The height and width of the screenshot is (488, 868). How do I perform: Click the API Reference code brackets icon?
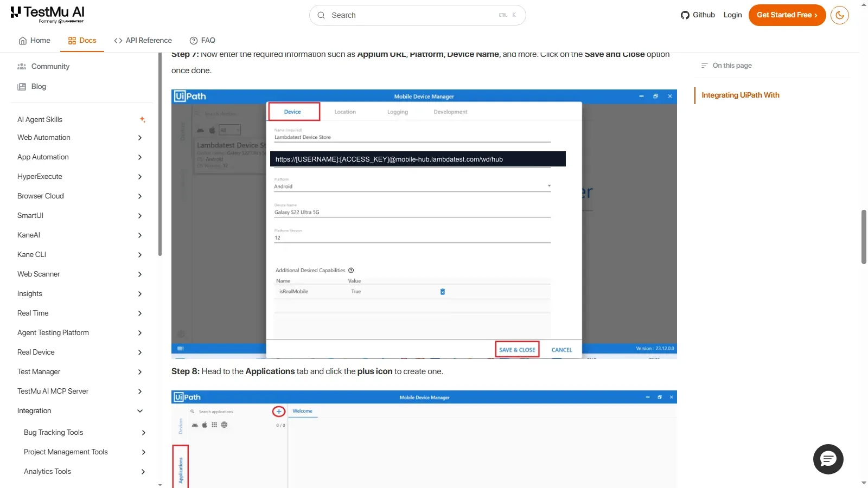point(118,41)
